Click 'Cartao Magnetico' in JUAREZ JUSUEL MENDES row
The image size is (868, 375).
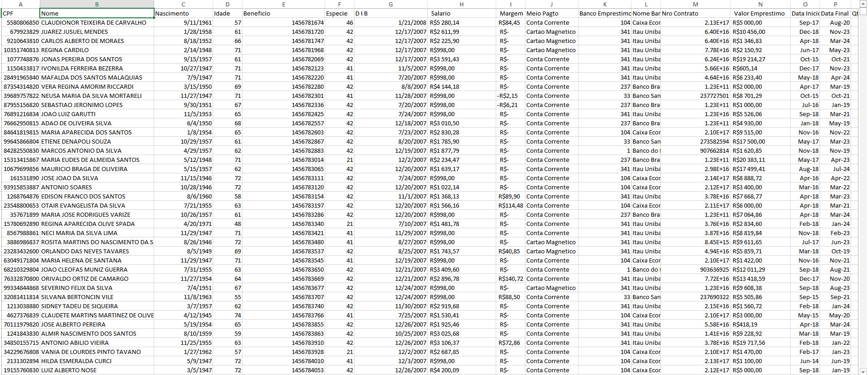(551, 32)
